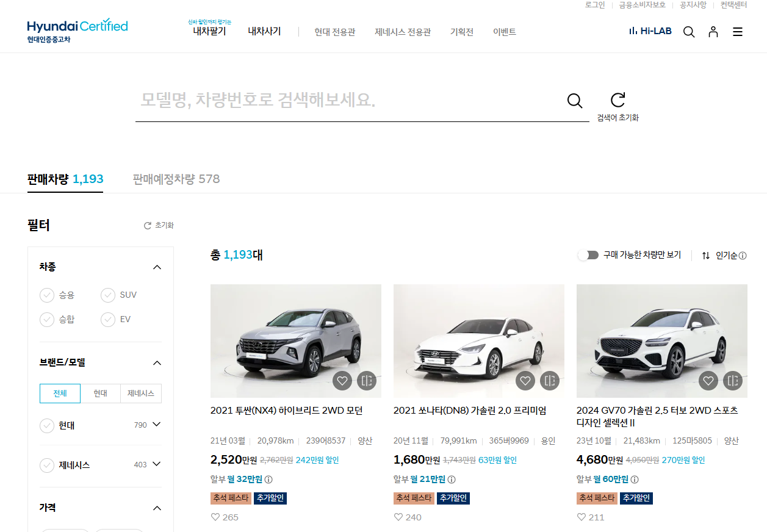Collapse the 차종 filter section
The image size is (767, 532).
[x=157, y=267]
